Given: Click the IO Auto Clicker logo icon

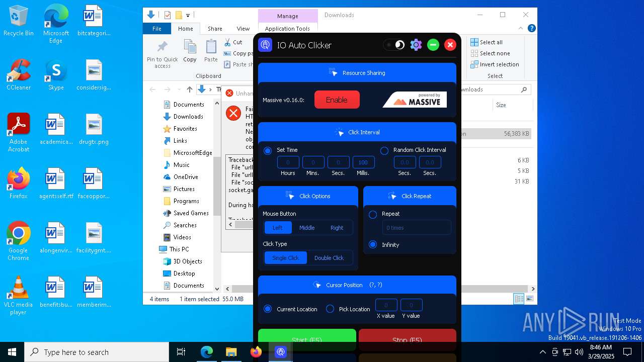Looking at the screenshot, I should (265, 45).
